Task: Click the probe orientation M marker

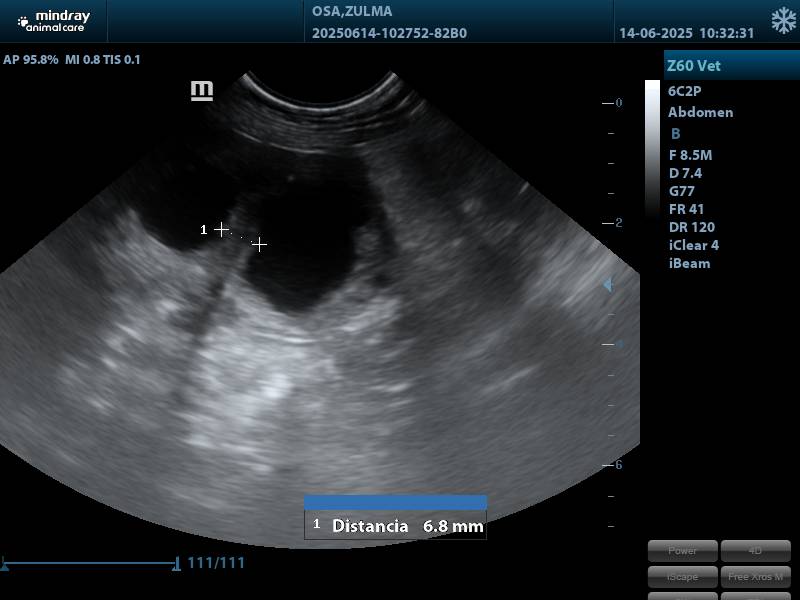Action: 202,91
